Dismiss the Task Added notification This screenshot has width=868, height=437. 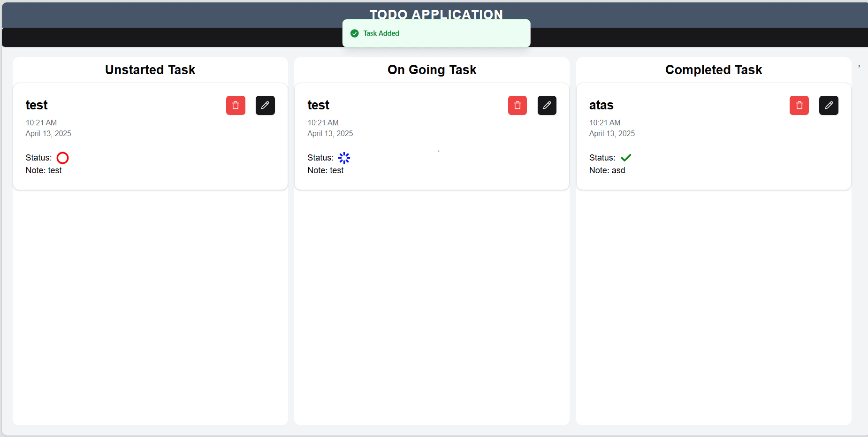(x=436, y=33)
